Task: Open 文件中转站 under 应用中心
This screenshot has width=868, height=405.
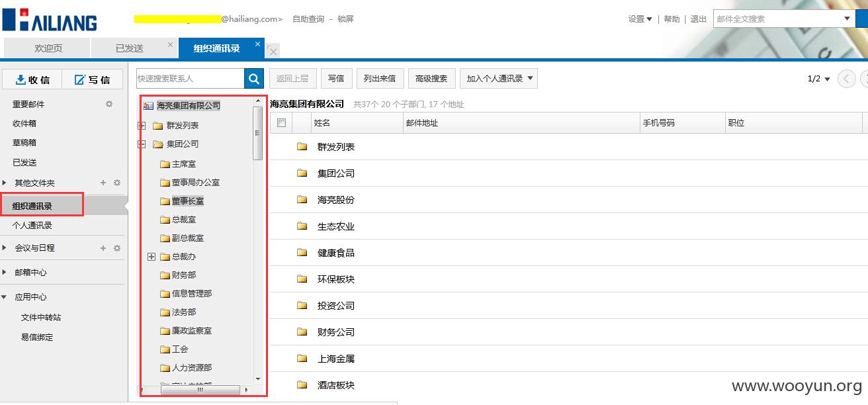Action: 41,317
